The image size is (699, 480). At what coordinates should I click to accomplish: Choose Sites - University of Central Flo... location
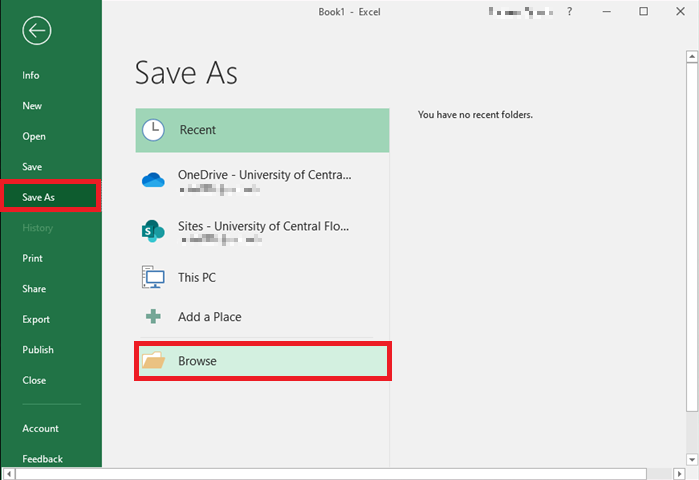pos(262,231)
